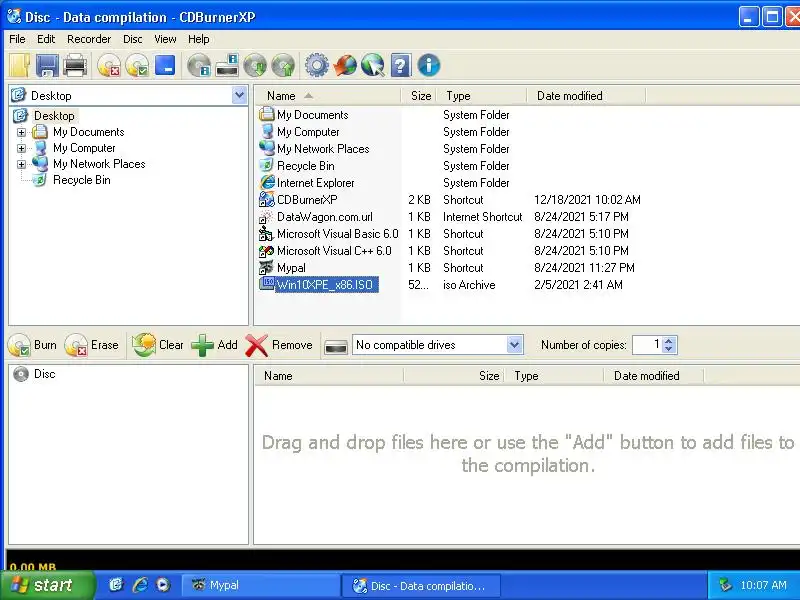Click the DataWagon.com.url shortcut icon
The height and width of the screenshot is (600, 800).
(x=266, y=217)
